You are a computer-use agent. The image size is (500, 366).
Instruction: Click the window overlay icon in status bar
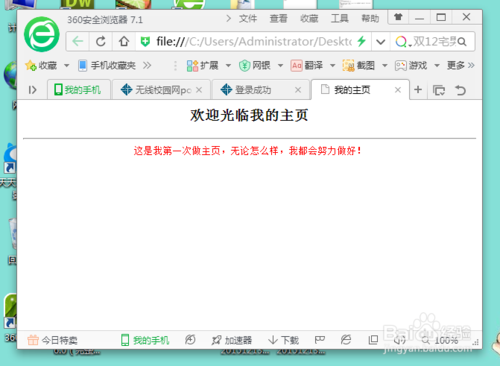tap(373, 340)
